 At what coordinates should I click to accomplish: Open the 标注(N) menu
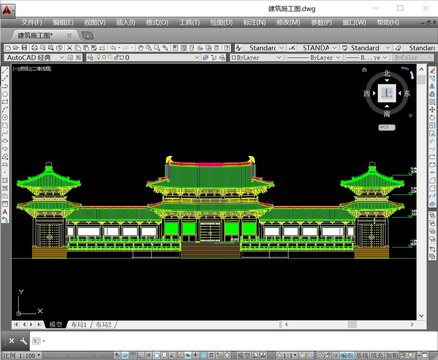click(255, 22)
